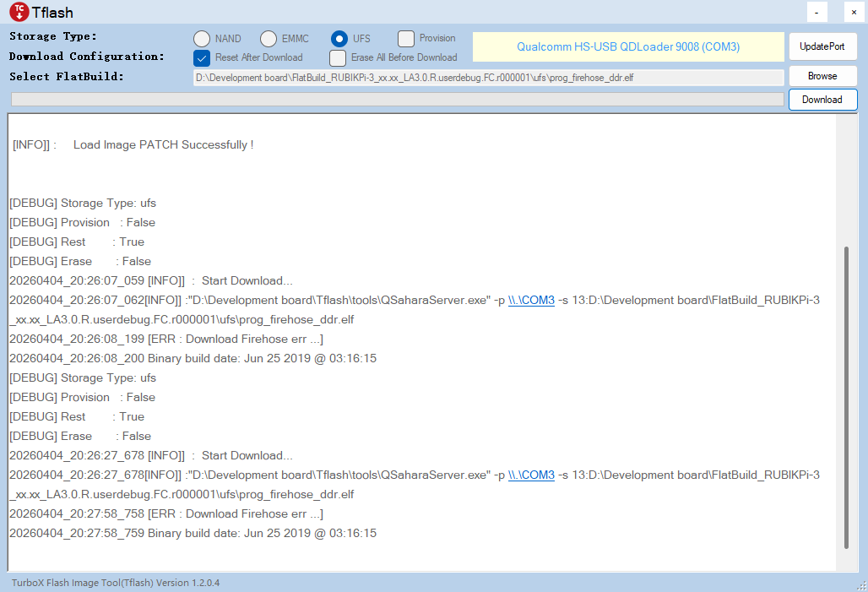Click the download progress bar

398,99
